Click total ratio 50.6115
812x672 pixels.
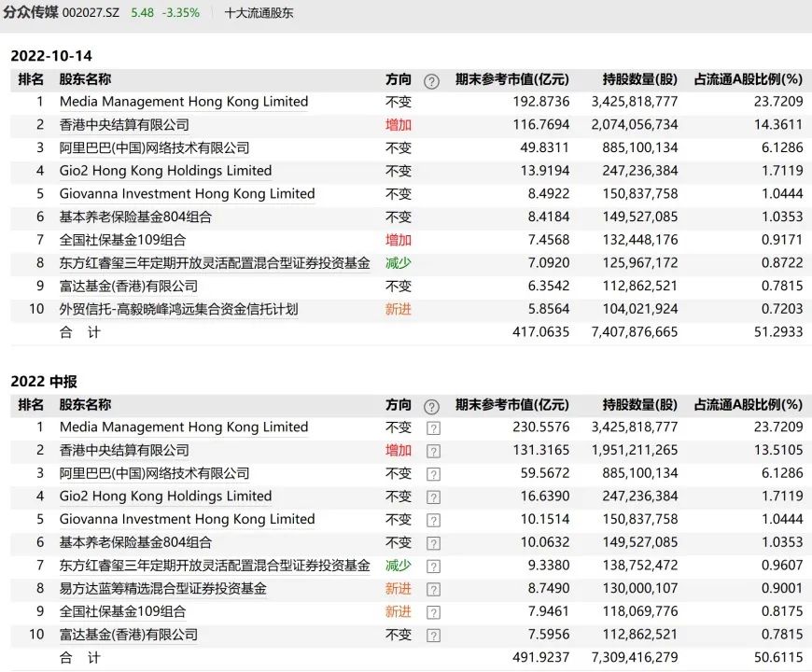pyautogui.click(x=778, y=657)
